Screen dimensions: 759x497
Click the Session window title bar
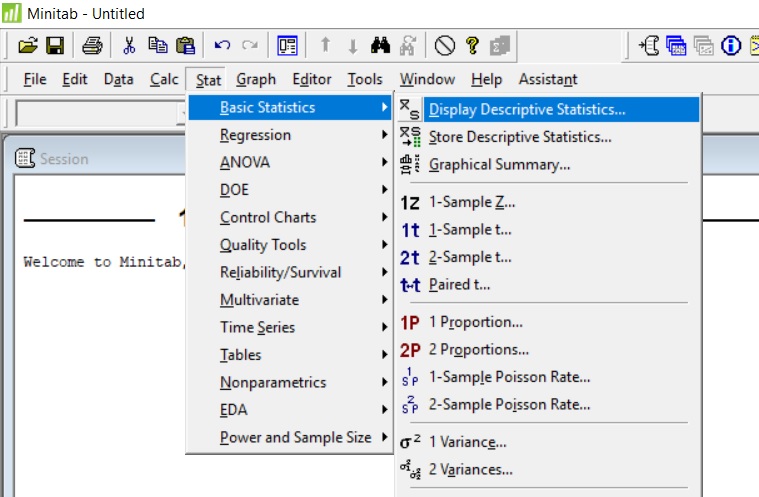pos(100,158)
